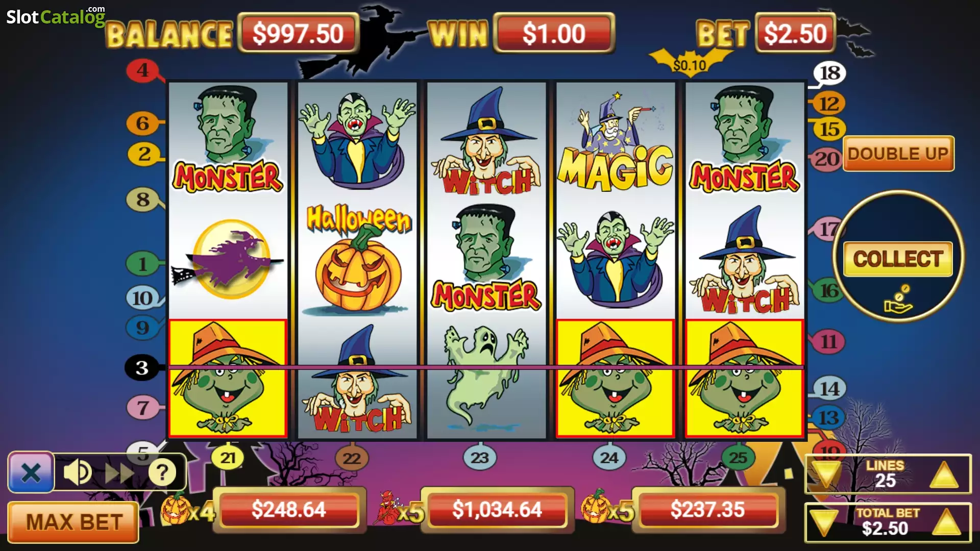Decrease LINES with the down arrow
The height and width of the screenshot is (551, 980).
point(826,474)
